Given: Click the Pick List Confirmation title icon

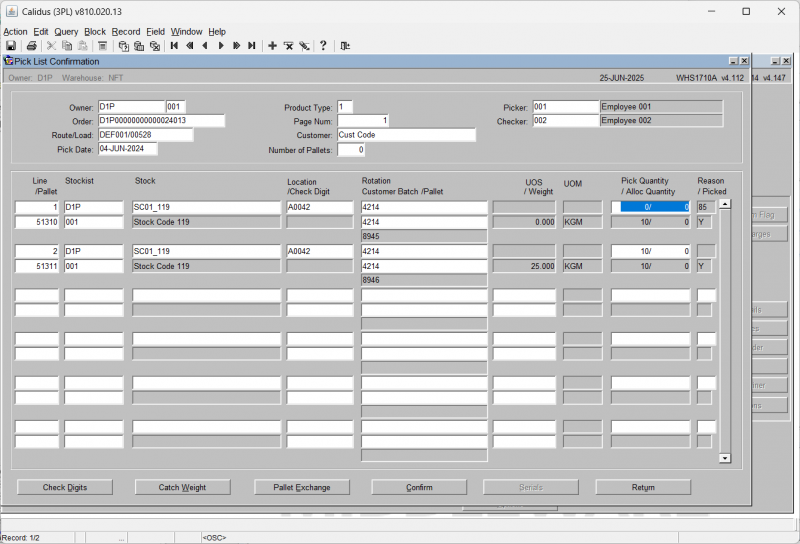Looking at the screenshot, I should [9, 61].
